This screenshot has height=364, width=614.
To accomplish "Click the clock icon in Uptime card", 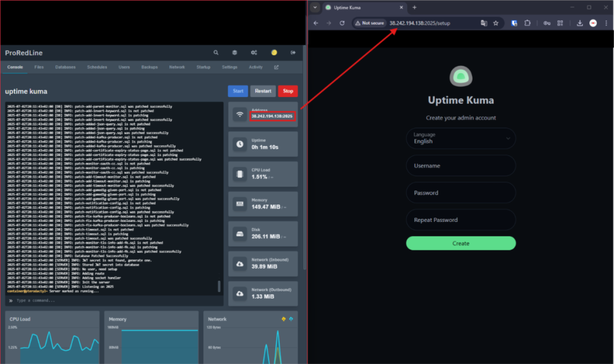I will 240,144.
